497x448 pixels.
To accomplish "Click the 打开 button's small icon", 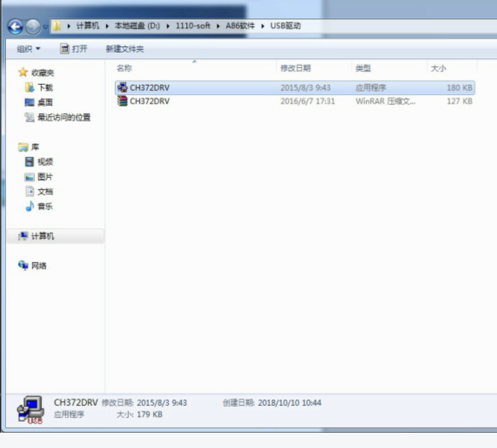I will (x=64, y=48).
